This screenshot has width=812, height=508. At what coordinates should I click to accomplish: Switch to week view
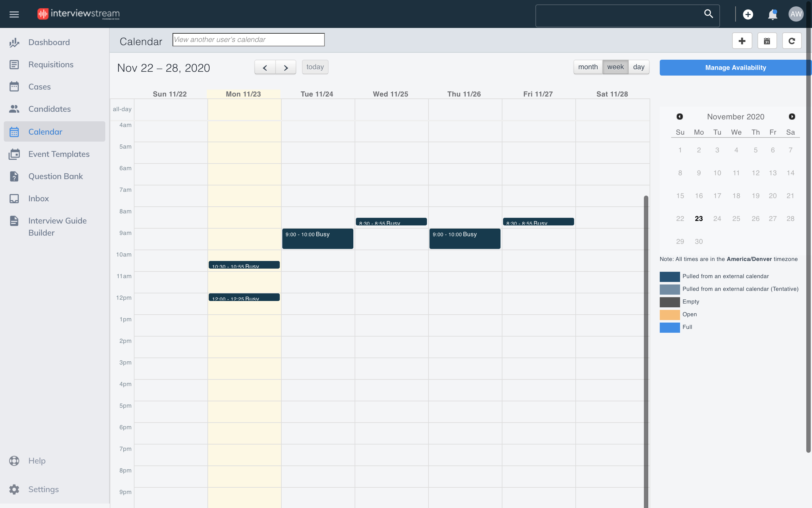(615, 67)
